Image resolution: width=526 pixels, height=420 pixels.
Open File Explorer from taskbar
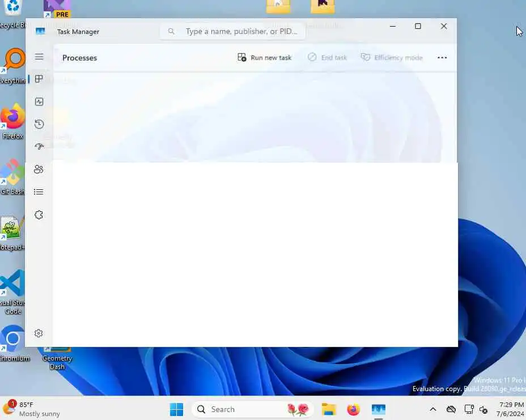329,409
